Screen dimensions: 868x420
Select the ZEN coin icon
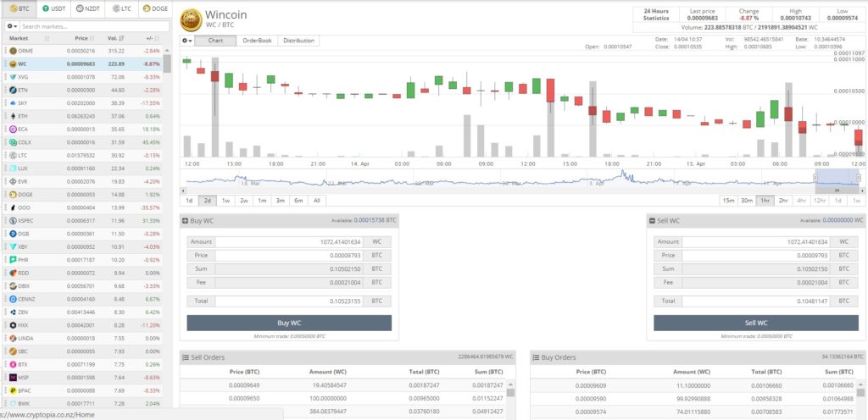tap(13, 312)
